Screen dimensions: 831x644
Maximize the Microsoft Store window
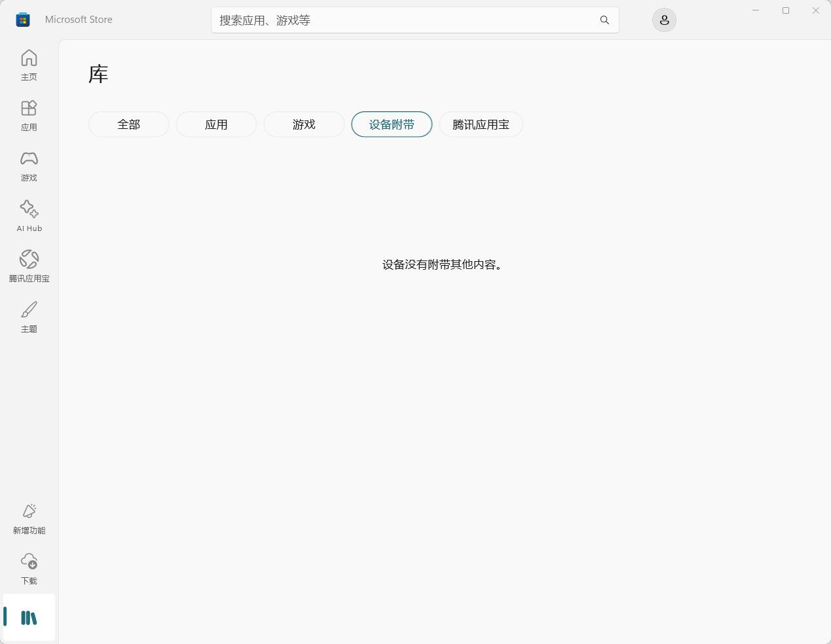click(786, 10)
